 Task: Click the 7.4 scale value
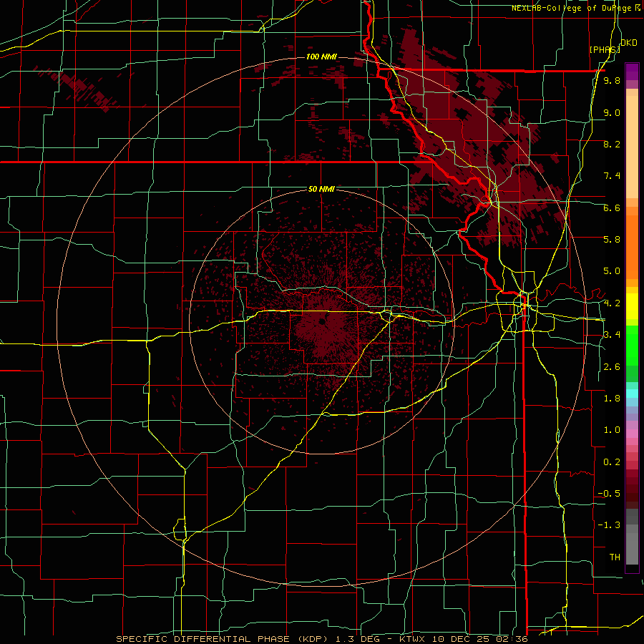[x=612, y=176]
